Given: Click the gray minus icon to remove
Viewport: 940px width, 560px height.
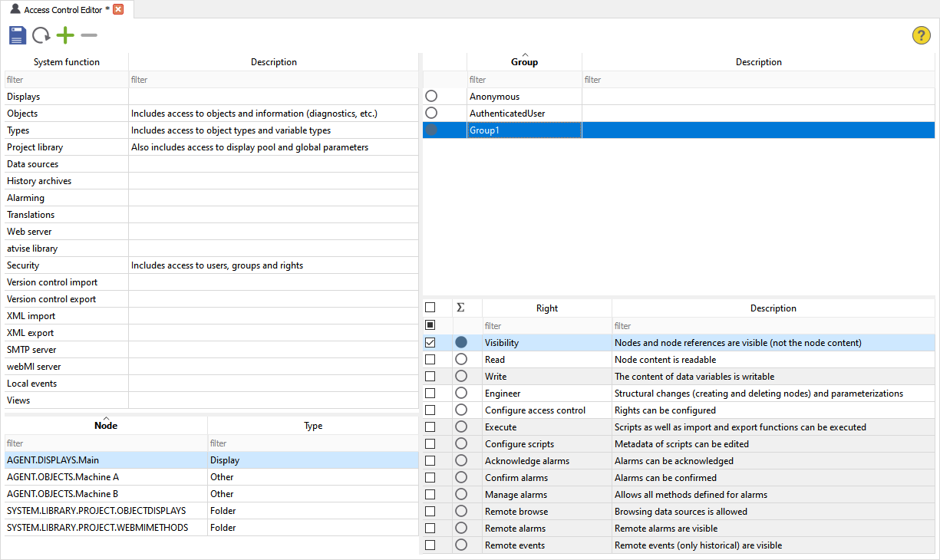Looking at the screenshot, I should coord(87,35).
